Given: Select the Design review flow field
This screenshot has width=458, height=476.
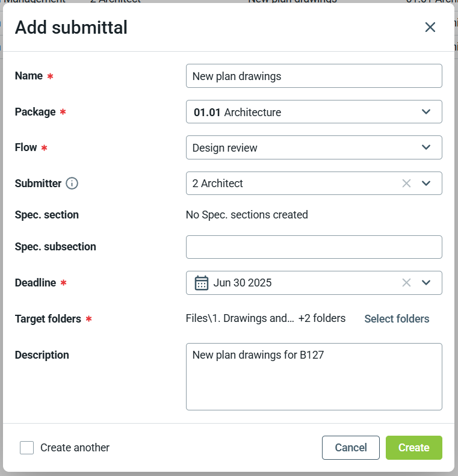Looking at the screenshot, I should point(301,147).
